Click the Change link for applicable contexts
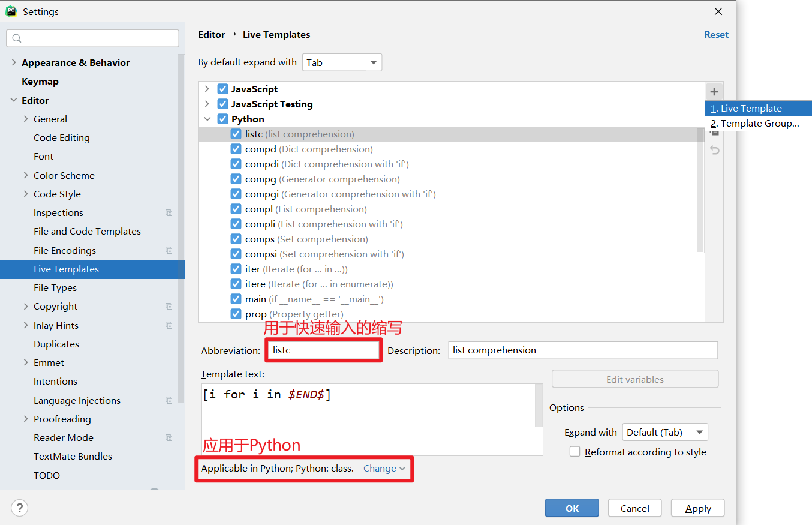 coord(380,468)
